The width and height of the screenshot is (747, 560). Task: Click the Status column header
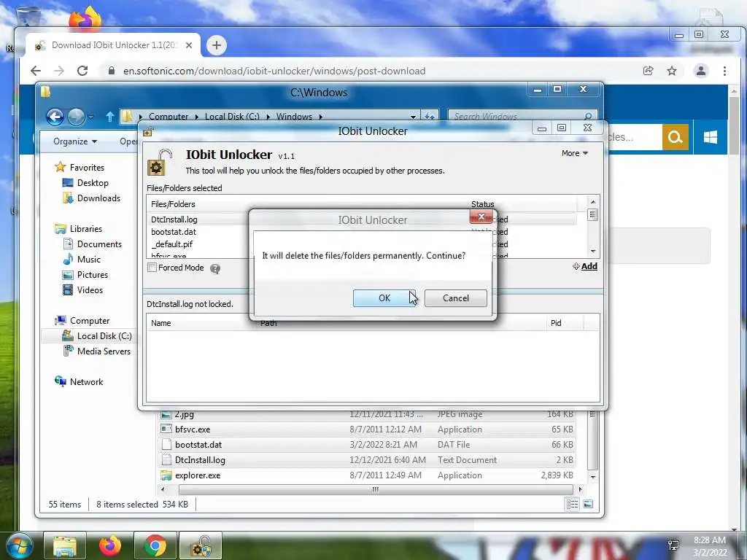click(x=483, y=204)
